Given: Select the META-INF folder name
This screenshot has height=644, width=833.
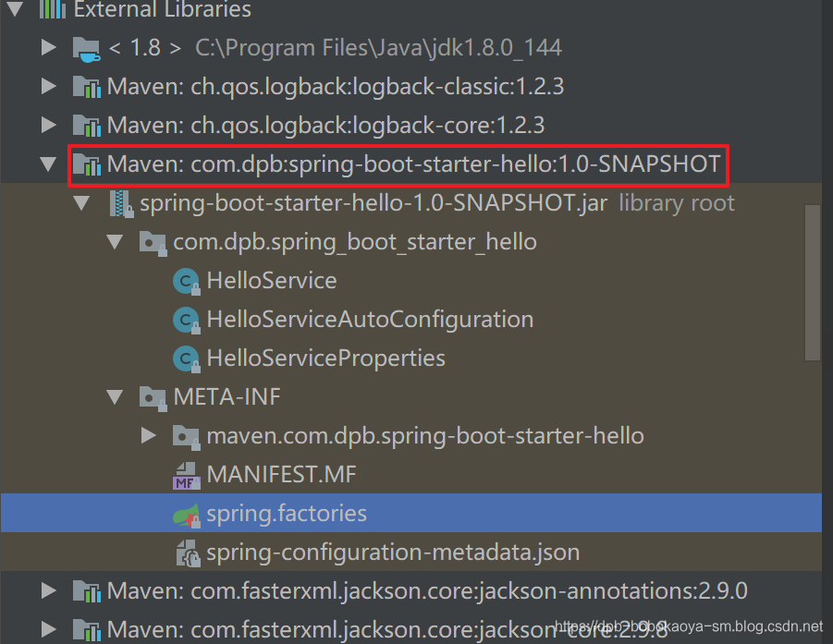Looking at the screenshot, I should (227, 397).
